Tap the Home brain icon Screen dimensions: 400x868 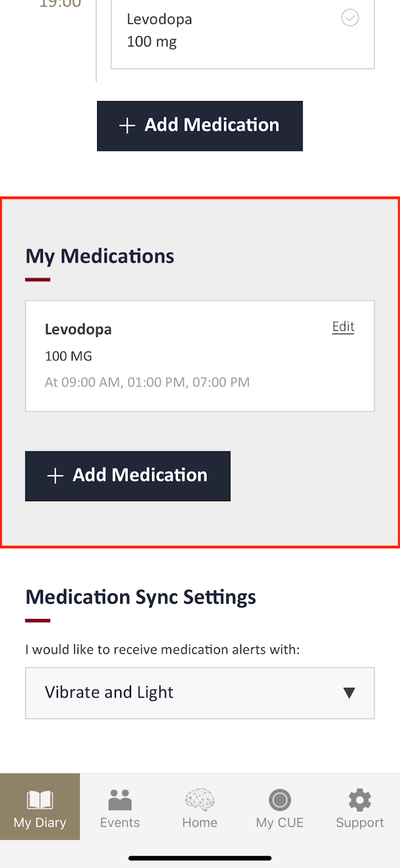pos(199,800)
